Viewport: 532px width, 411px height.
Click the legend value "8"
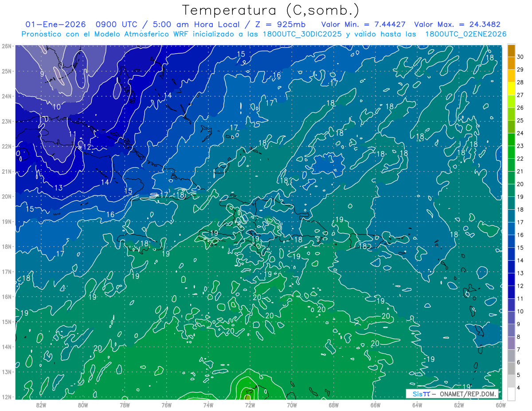(519, 337)
